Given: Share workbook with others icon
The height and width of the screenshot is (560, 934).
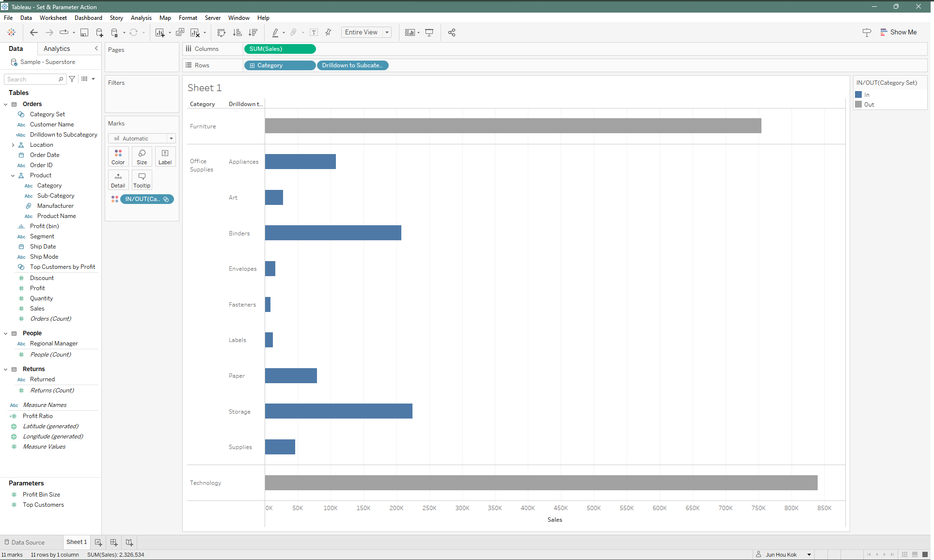Looking at the screenshot, I should click(x=452, y=32).
